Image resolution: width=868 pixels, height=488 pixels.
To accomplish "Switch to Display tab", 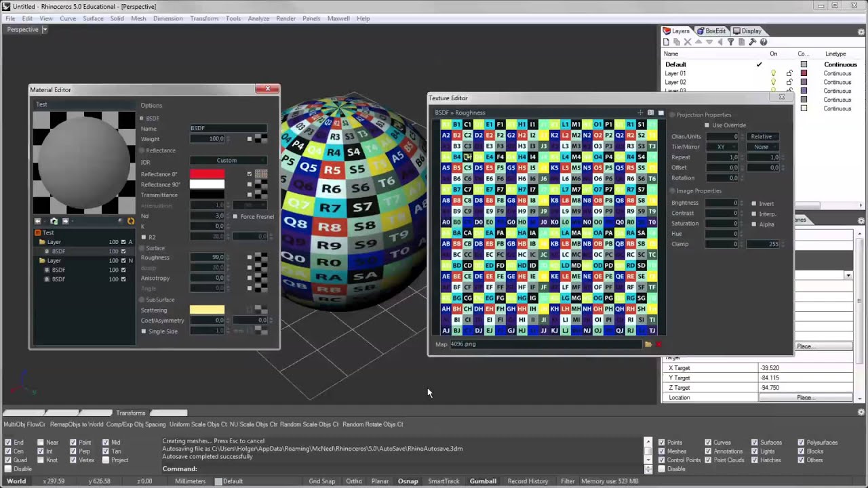I will pos(747,31).
